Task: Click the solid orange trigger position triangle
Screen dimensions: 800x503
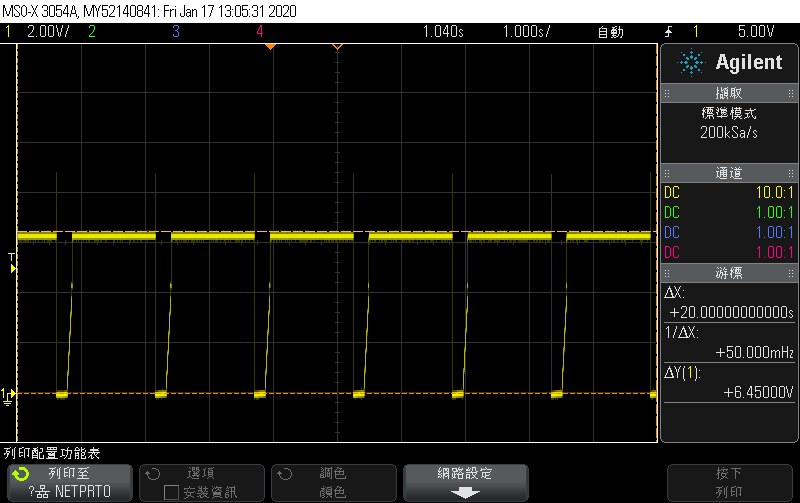Action: 270,47
